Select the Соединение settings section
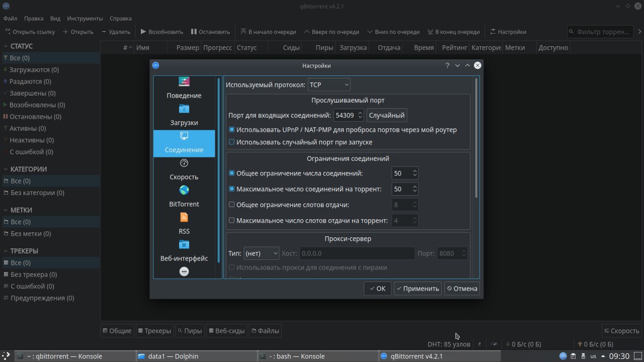 pyautogui.click(x=184, y=143)
